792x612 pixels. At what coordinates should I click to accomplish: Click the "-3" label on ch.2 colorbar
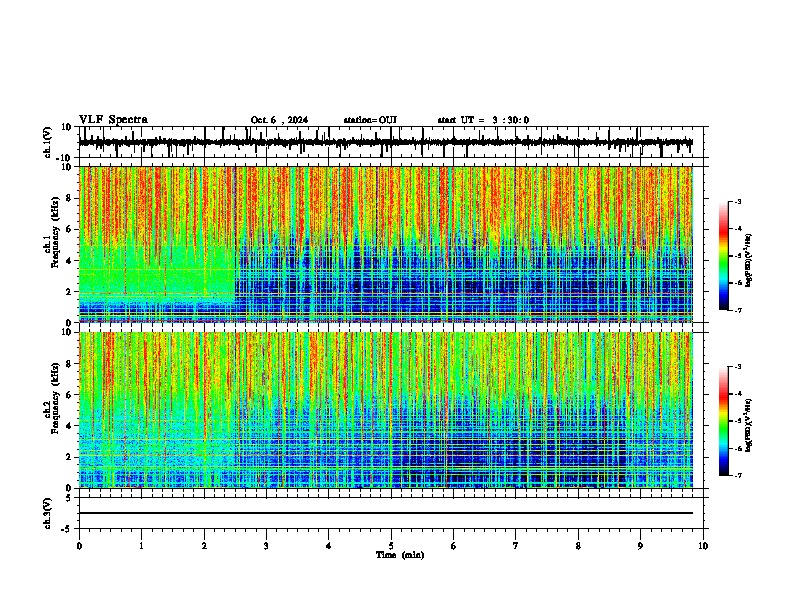tap(738, 367)
